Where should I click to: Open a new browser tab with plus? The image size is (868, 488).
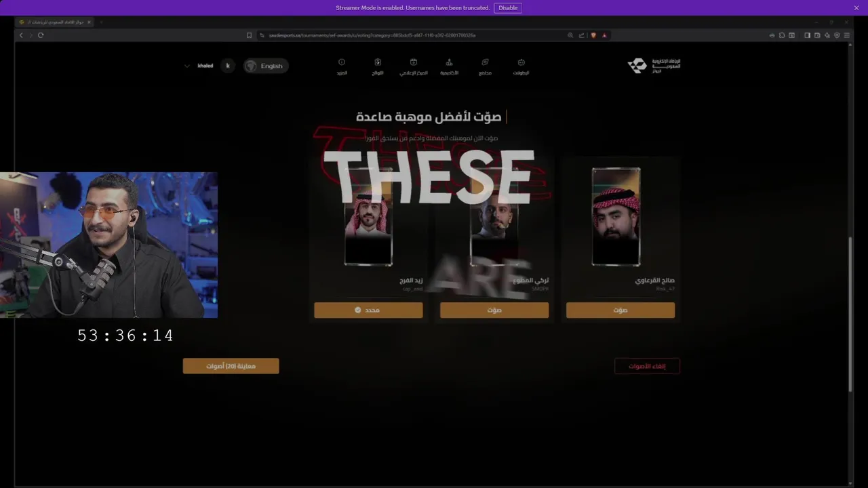click(x=101, y=22)
